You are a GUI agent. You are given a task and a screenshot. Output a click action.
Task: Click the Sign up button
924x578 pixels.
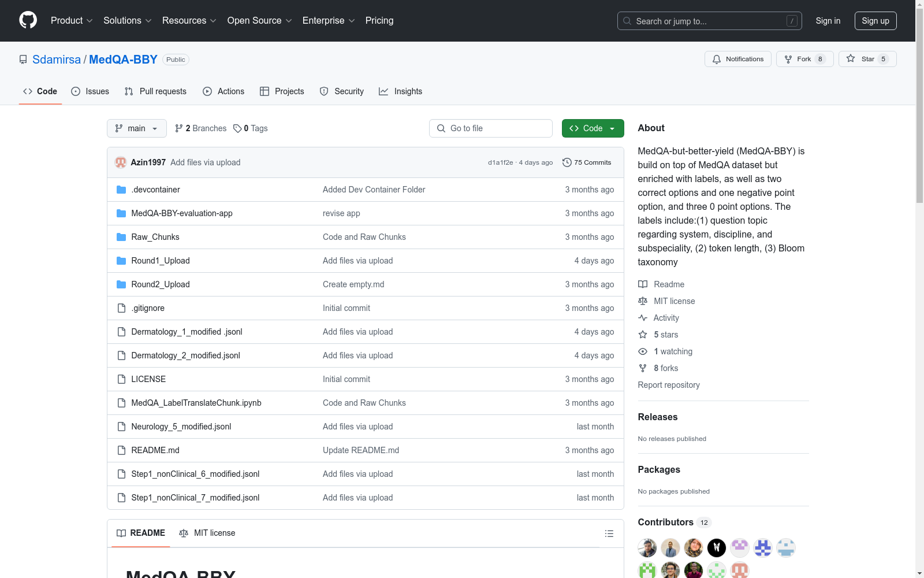[875, 21]
